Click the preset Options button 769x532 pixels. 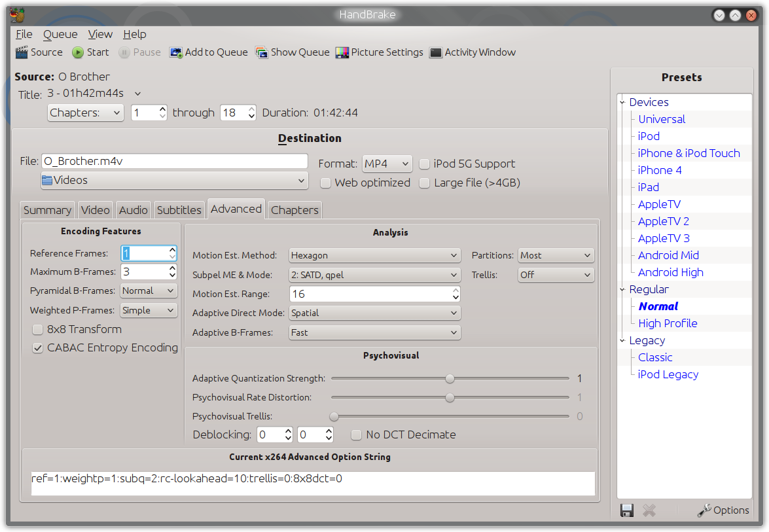tap(723, 510)
